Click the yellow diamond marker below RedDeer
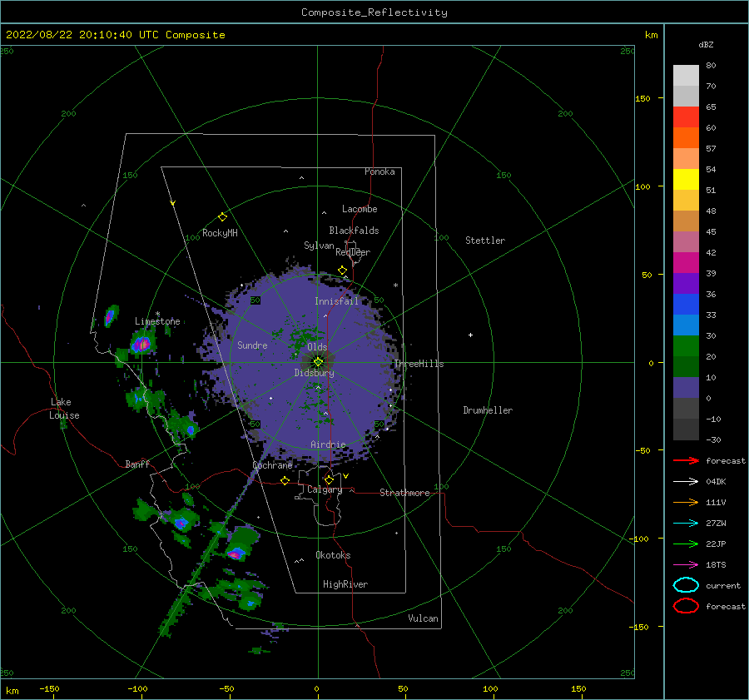The height and width of the screenshot is (700, 749). [x=343, y=271]
